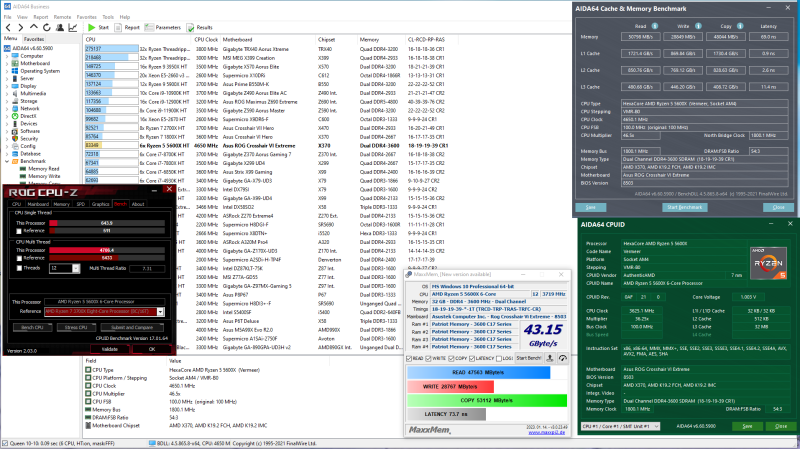The height and width of the screenshot is (449, 800).
Task: Open Report from the AIDA64 toolbar
Action: [127, 28]
